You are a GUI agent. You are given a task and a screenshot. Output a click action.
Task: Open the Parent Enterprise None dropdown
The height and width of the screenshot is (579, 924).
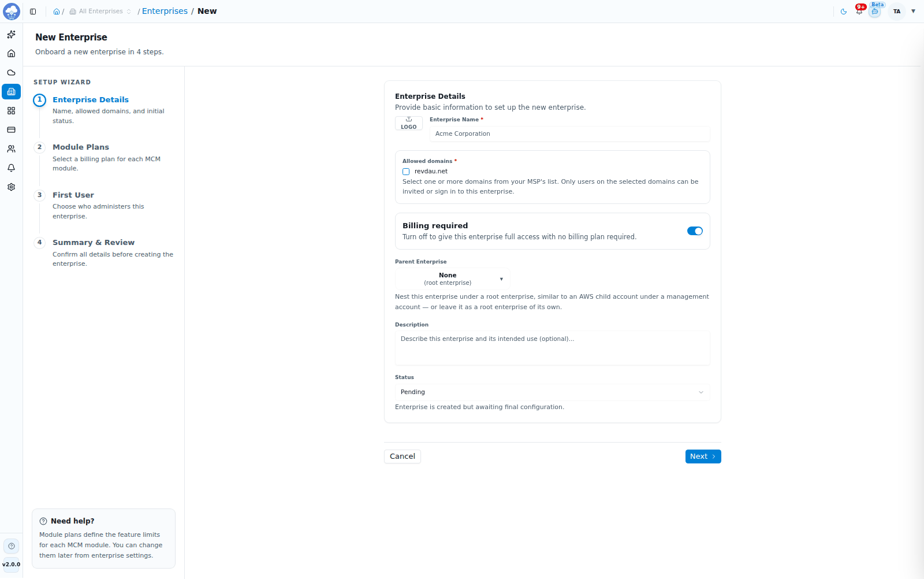(x=452, y=279)
